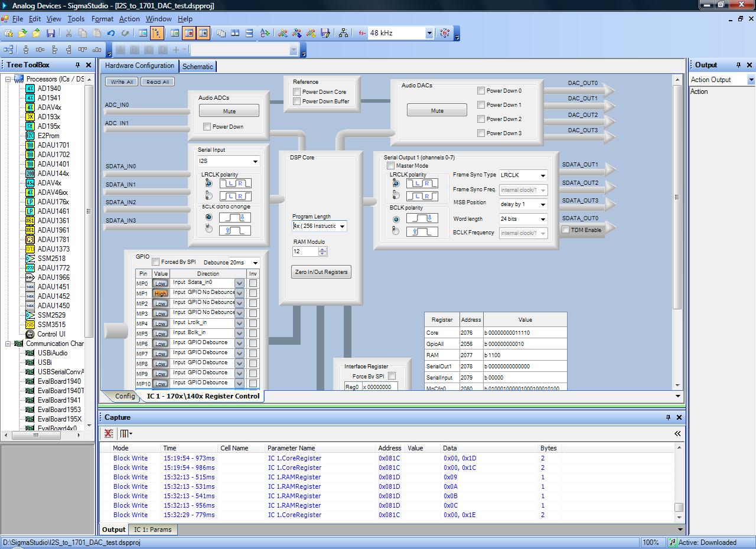Click the New Project toolbar icon
Screen dimensions: 756x549
click(x=8, y=34)
